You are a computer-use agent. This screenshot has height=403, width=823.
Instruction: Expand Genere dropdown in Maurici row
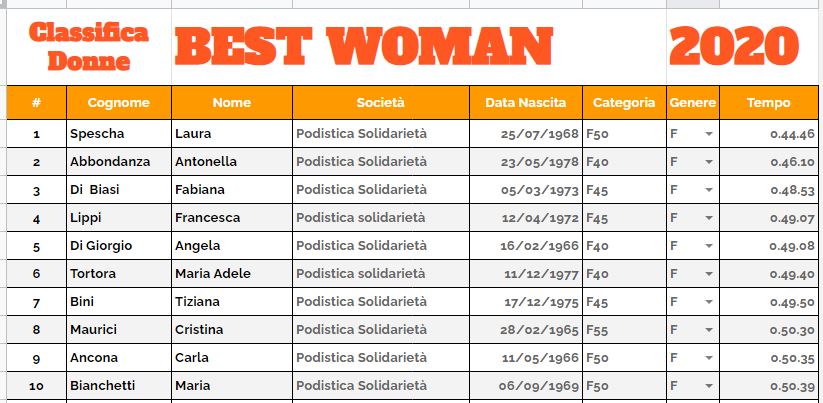(x=709, y=330)
